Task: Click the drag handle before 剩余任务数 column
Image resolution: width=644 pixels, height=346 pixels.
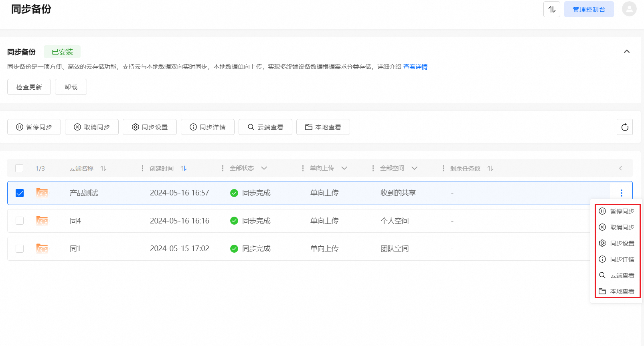Action: click(443, 168)
